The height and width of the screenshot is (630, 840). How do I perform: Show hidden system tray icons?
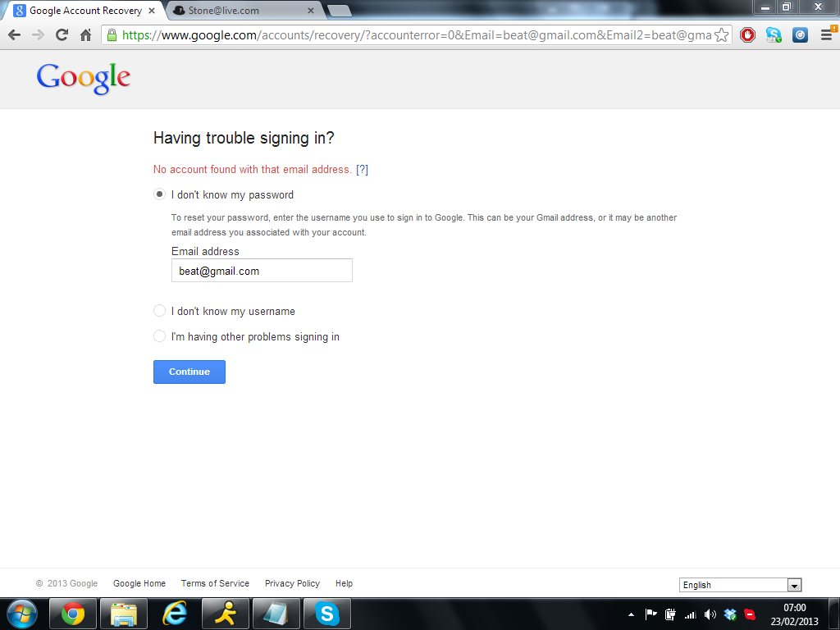point(631,614)
